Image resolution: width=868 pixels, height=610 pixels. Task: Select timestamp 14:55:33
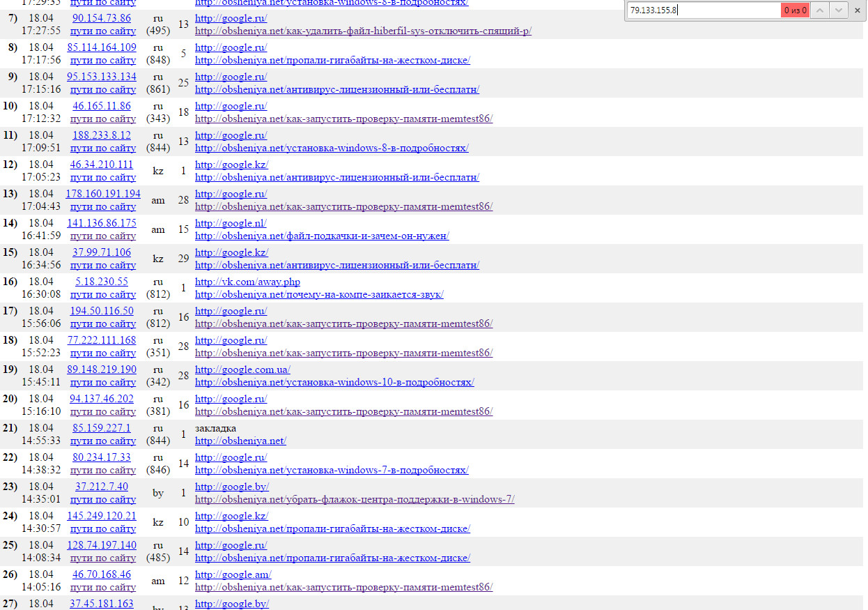41,441
